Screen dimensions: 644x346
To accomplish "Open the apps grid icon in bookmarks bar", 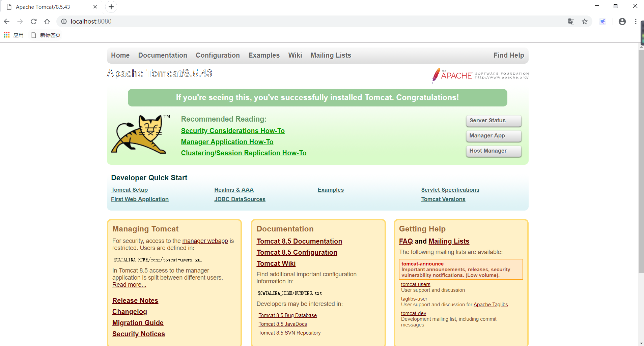I will pyautogui.click(x=6, y=35).
